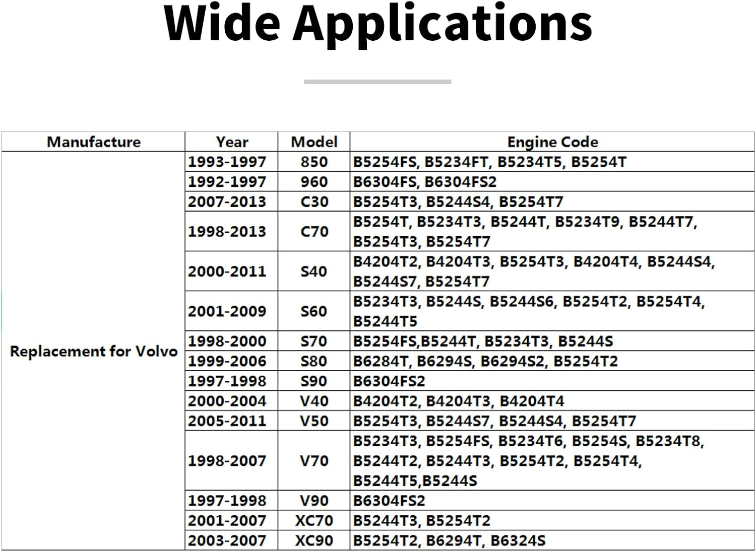
Task: Select the V70 engine codes cell
Action: pos(528,460)
